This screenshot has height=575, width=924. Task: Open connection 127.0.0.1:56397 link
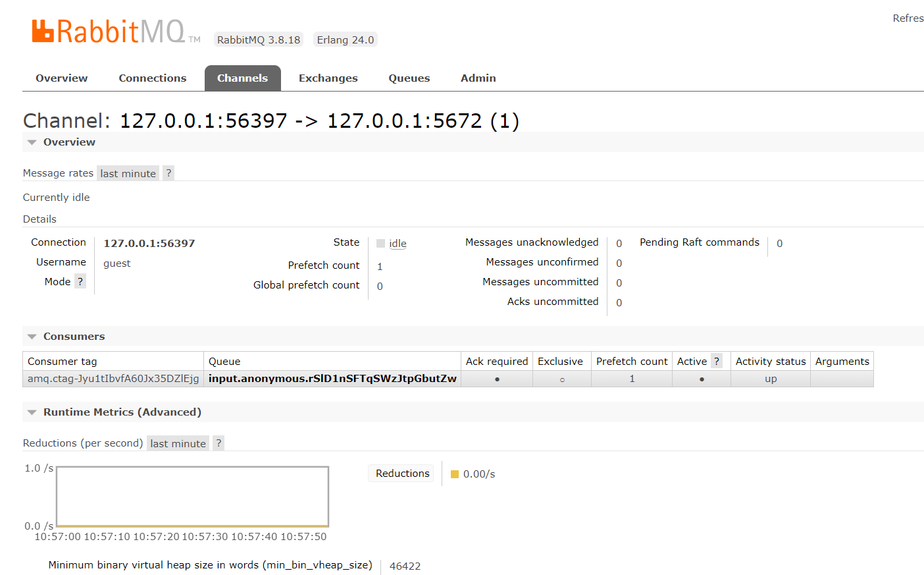point(149,244)
